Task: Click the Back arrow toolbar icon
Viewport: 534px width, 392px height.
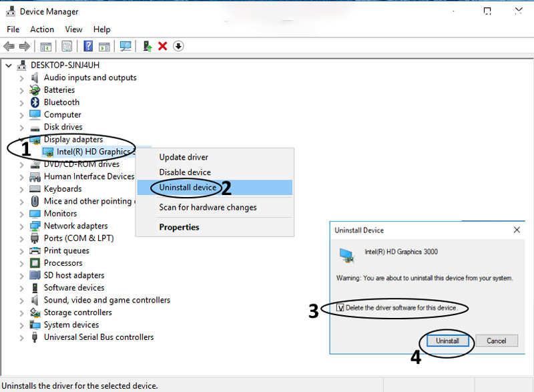Action: click(x=9, y=46)
